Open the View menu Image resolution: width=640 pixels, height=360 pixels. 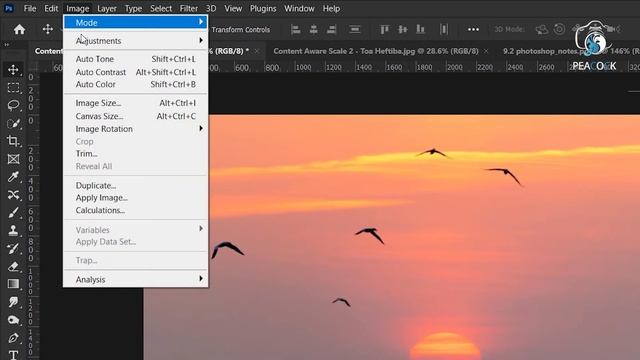click(x=233, y=8)
